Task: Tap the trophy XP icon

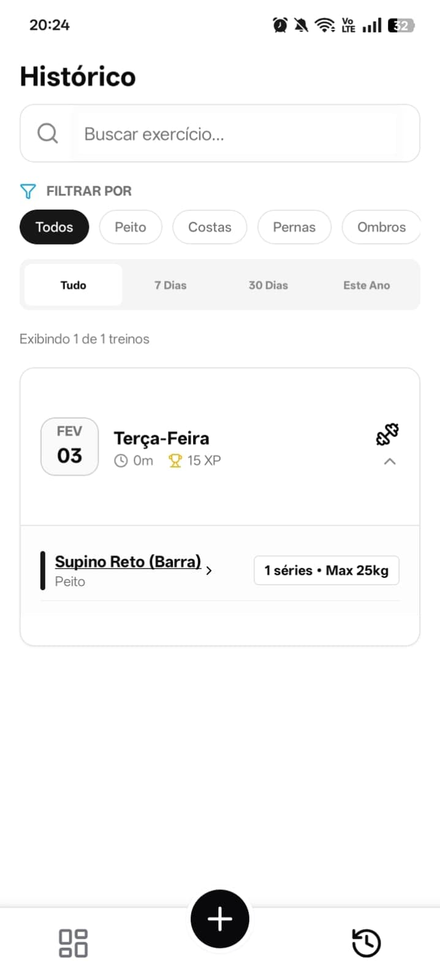Action: click(x=175, y=461)
